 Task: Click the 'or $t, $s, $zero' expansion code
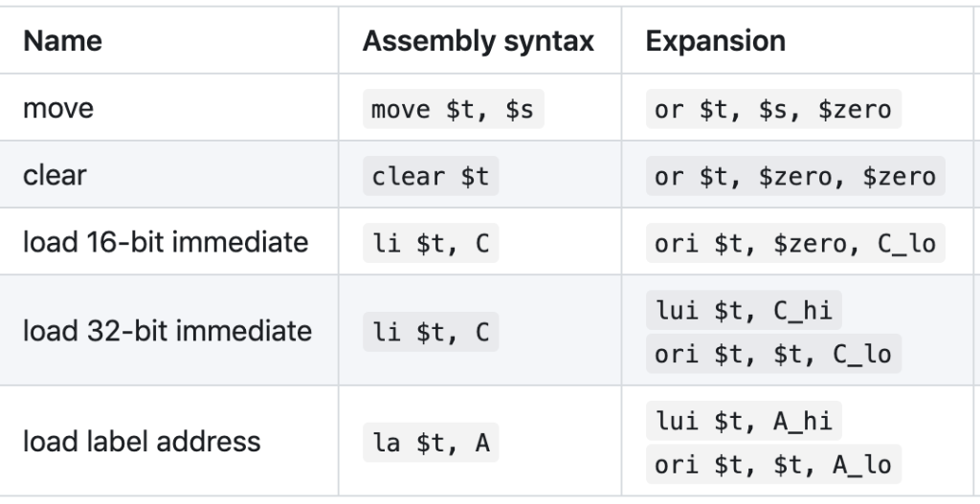coord(772,110)
